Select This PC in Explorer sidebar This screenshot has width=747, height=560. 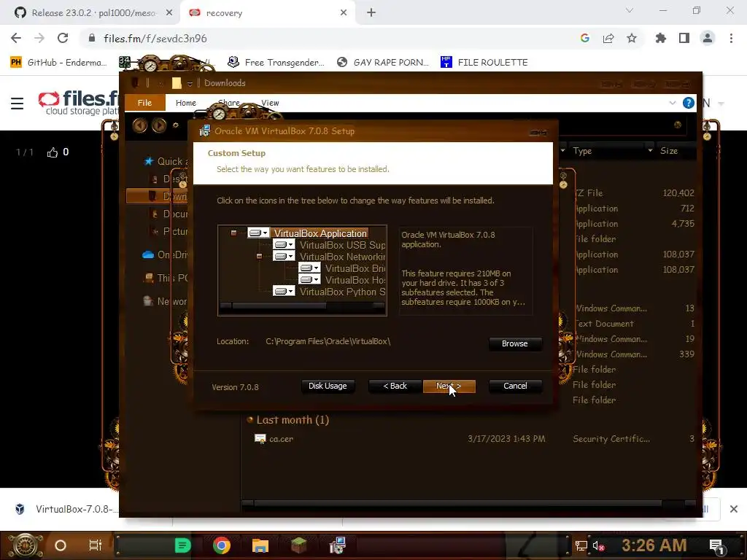[x=166, y=278]
